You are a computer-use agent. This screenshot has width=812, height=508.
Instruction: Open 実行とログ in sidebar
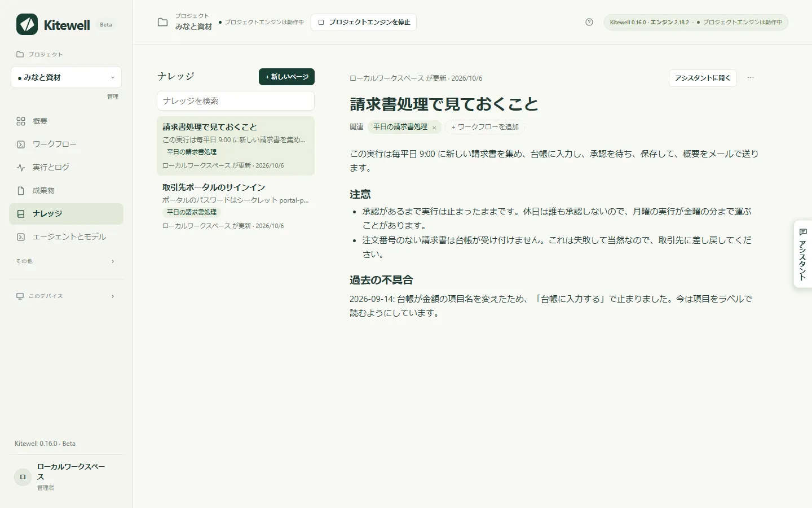pos(66,168)
